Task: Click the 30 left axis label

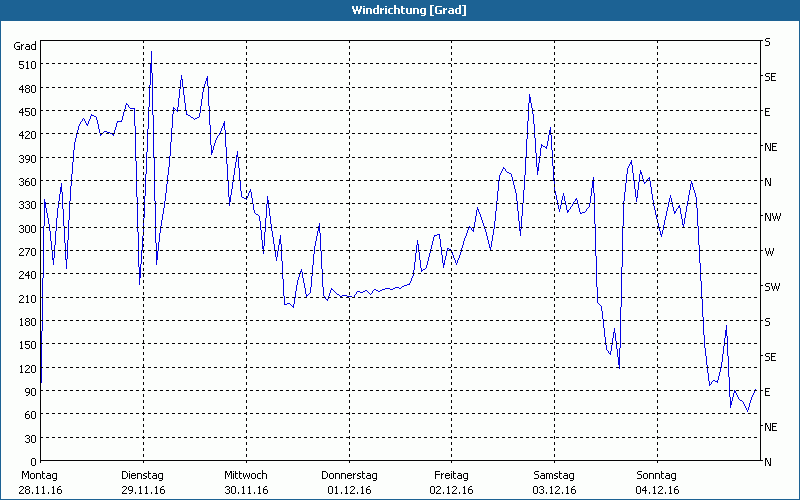Action: coord(31,439)
